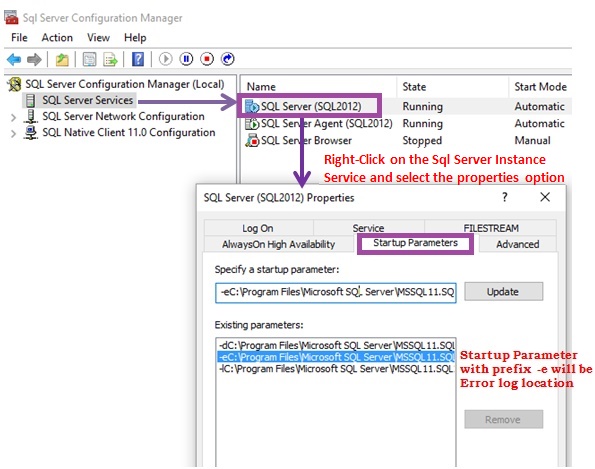595x469 pixels.
Task: Select the SQL Server Agent (SQL2012) row name
Action: pos(327,123)
